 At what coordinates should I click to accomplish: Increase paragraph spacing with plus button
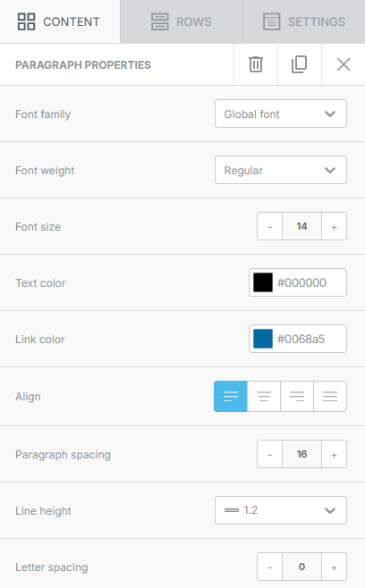tap(334, 454)
